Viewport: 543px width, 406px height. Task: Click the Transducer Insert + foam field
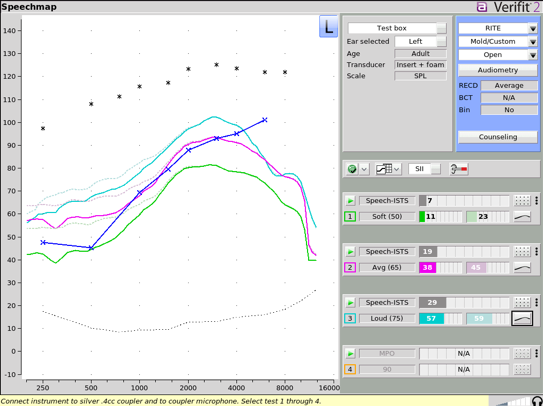420,65
